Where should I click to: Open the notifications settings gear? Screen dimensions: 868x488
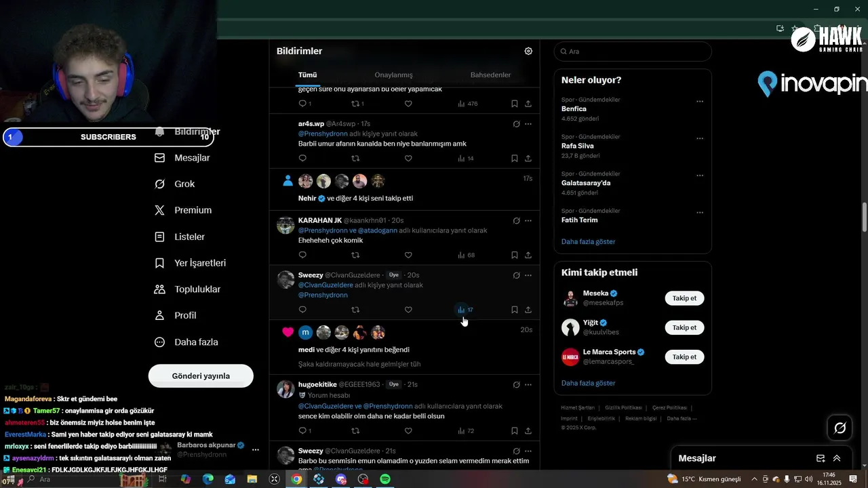click(x=528, y=51)
